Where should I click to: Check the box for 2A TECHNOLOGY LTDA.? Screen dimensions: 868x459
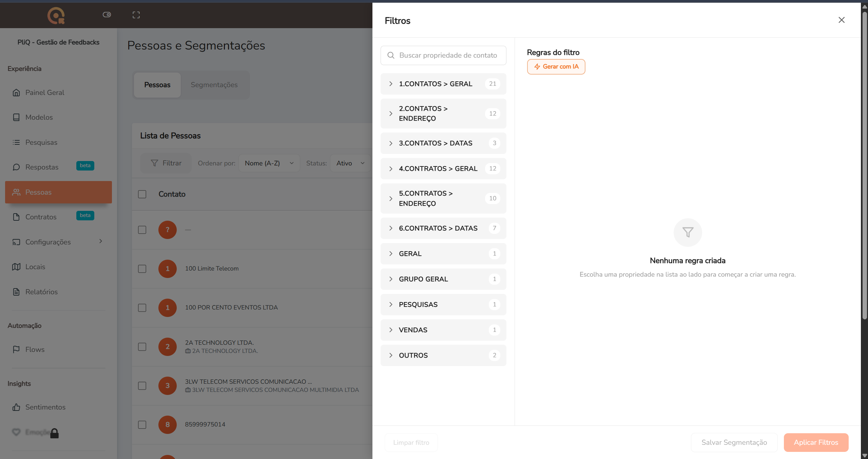pos(142,347)
